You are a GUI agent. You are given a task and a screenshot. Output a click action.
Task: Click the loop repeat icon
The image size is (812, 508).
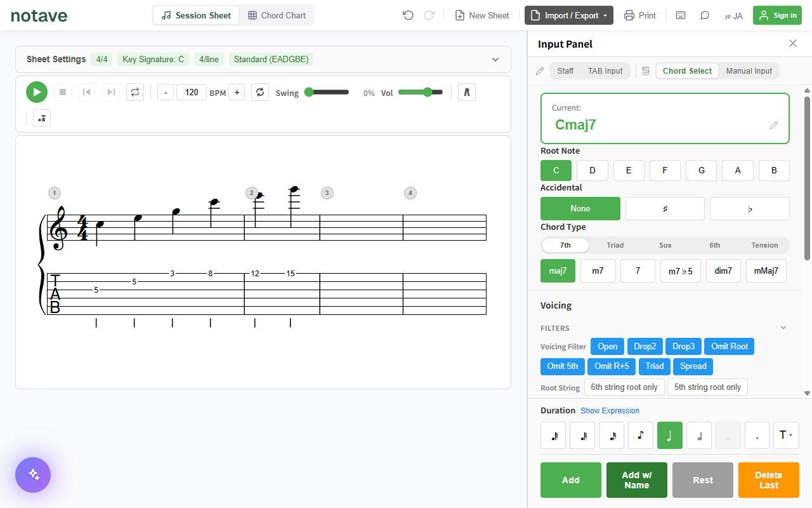coord(134,92)
